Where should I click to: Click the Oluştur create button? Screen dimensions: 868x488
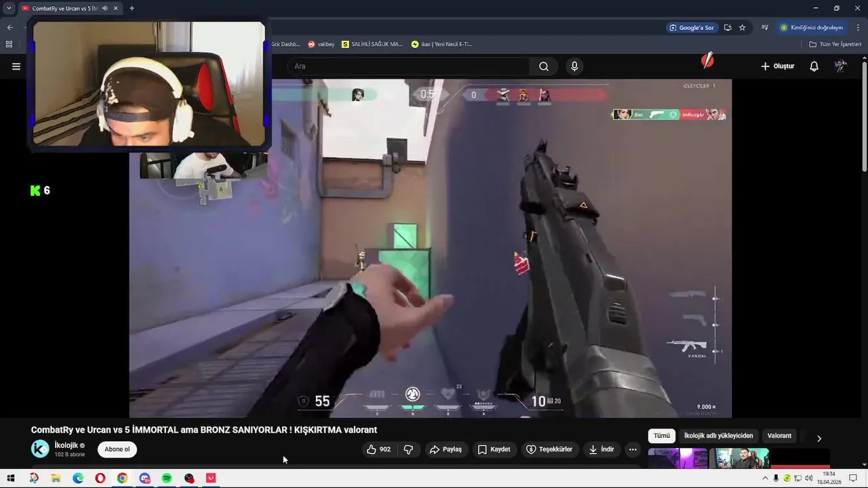[777, 66]
